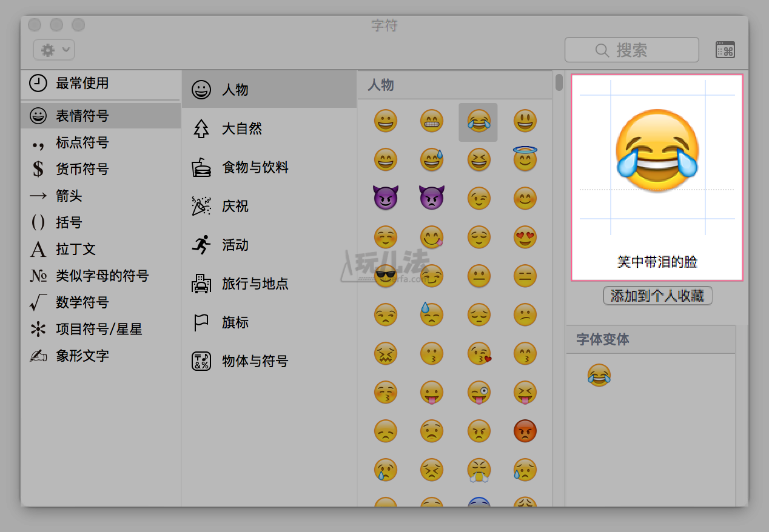
Task: Select 象形文字 category
Action: click(101, 356)
